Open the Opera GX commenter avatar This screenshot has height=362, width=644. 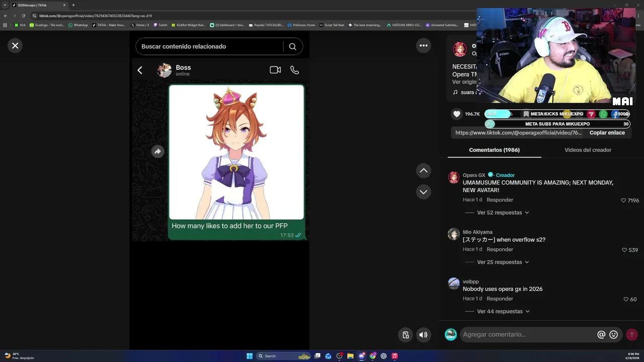(454, 177)
